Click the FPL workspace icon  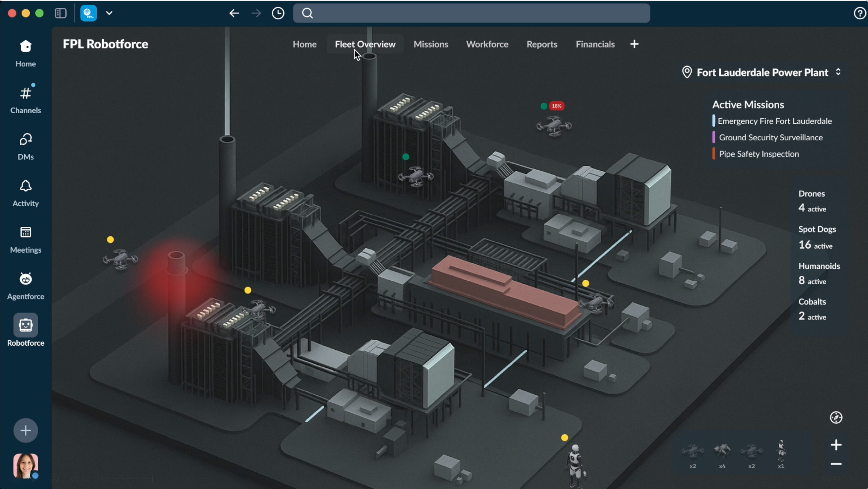coord(89,13)
